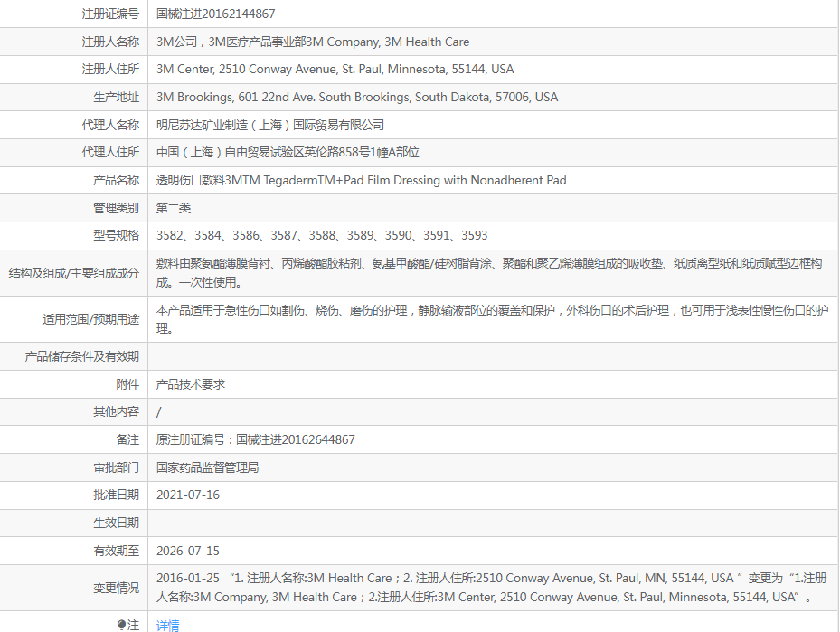
Task: Click the 型号规格 label
Action: tap(117, 235)
